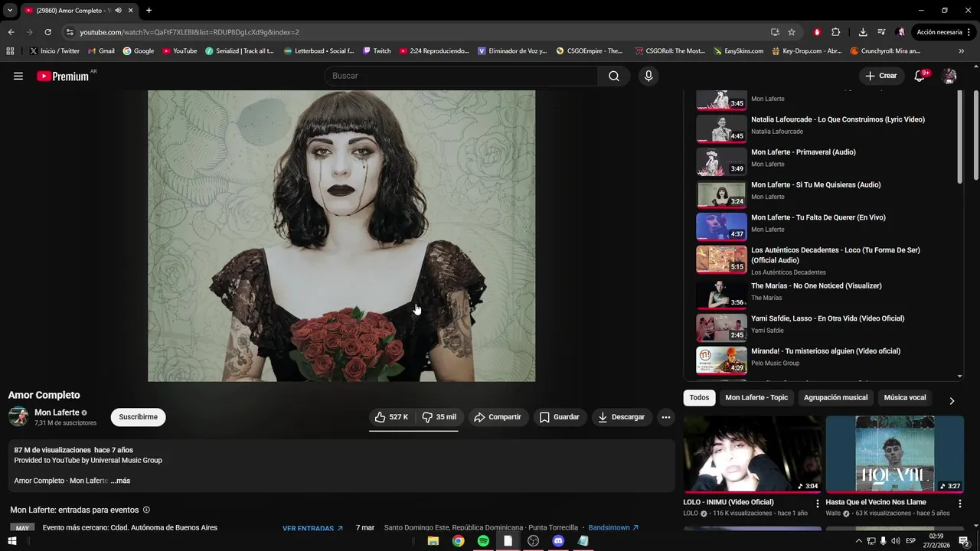
Task: Open the Windows Start menu
Action: [x=11, y=540]
